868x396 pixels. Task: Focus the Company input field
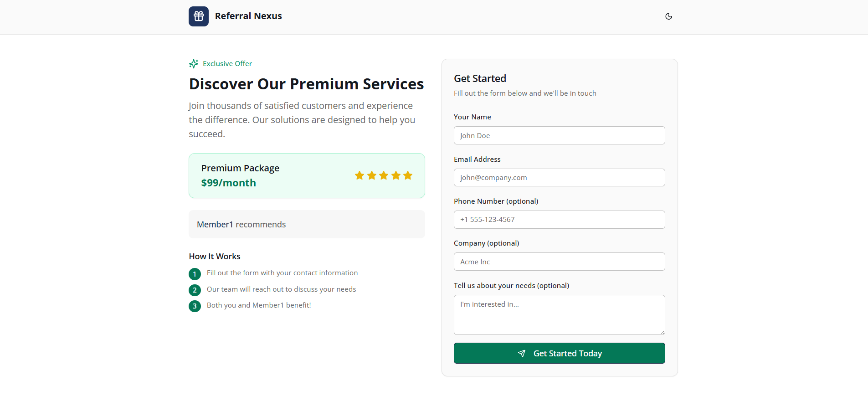(560, 262)
